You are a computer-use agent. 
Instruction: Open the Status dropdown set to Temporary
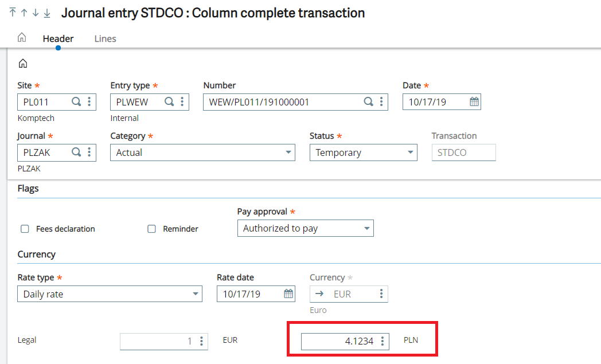tap(364, 152)
